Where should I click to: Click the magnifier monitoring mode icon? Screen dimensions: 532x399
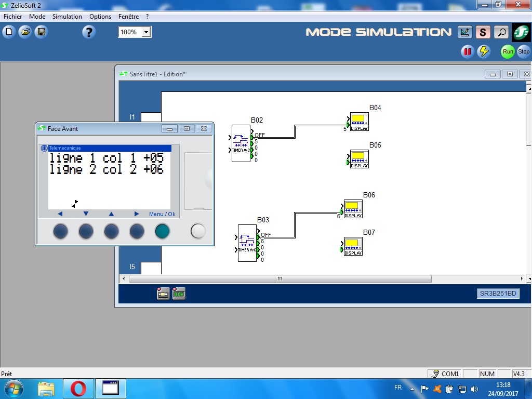501,32
